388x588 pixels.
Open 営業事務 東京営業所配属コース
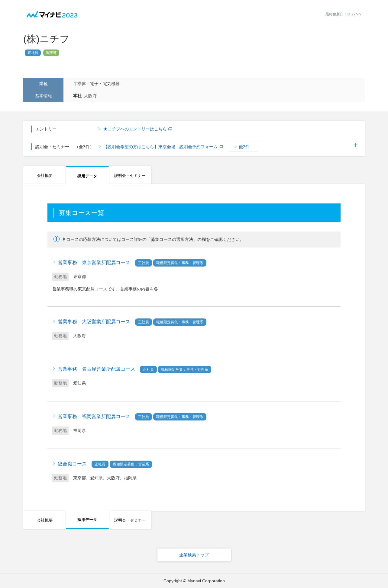pos(94,263)
